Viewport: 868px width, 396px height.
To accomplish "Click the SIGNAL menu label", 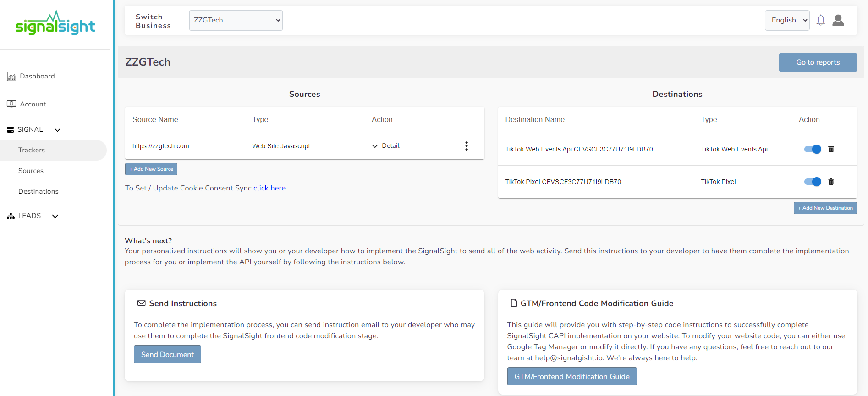I will coord(30,129).
